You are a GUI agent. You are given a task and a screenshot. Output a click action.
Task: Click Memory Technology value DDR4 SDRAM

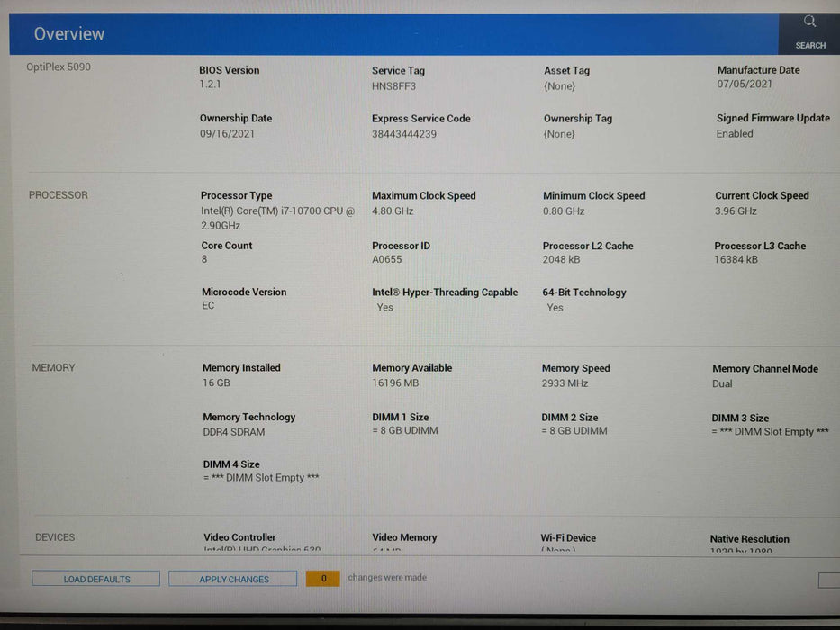pyautogui.click(x=233, y=432)
